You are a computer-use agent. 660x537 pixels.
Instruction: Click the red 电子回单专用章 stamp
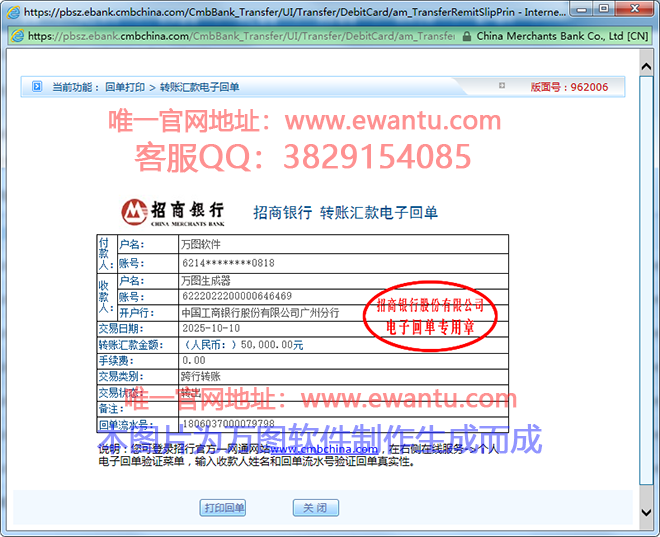coord(430,316)
